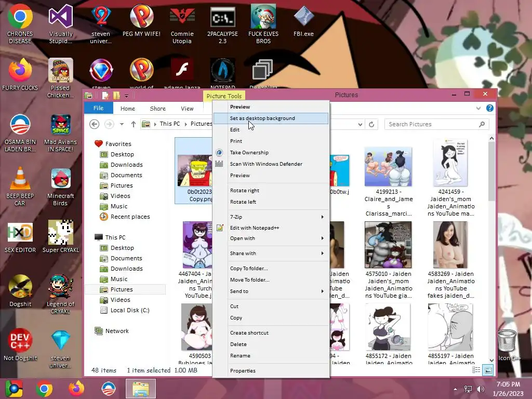Open the recent locations dropdown arrow

pyautogui.click(x=122, y=124)
